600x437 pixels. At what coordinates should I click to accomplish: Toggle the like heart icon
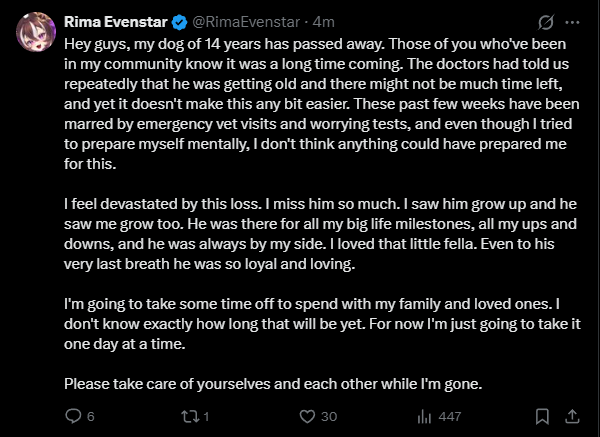click(x=307, y=416)
